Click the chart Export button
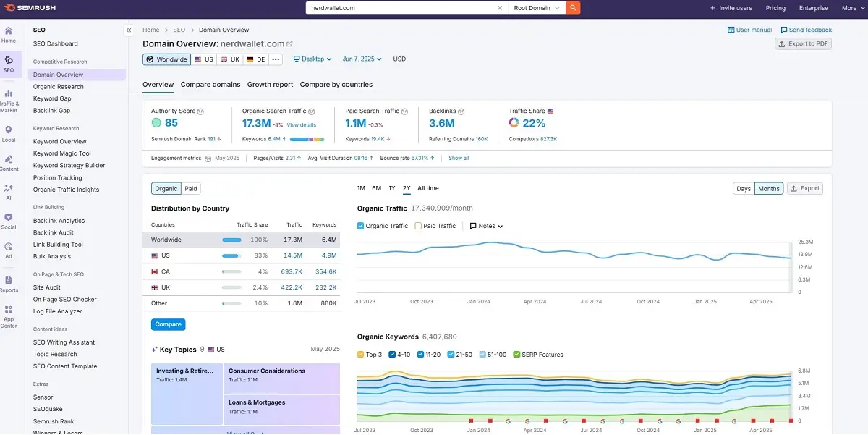Screen dimensions: 868x435 coord(805,188)
